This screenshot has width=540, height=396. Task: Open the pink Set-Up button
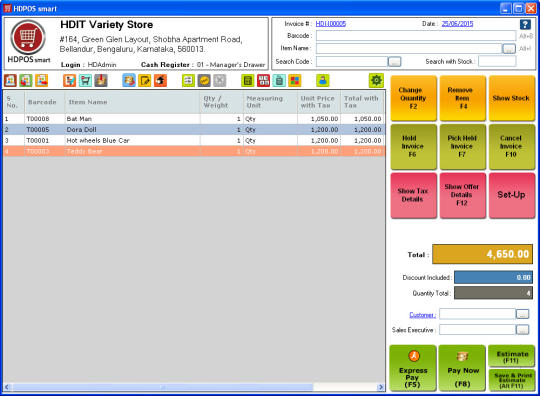tap(511, 195)
